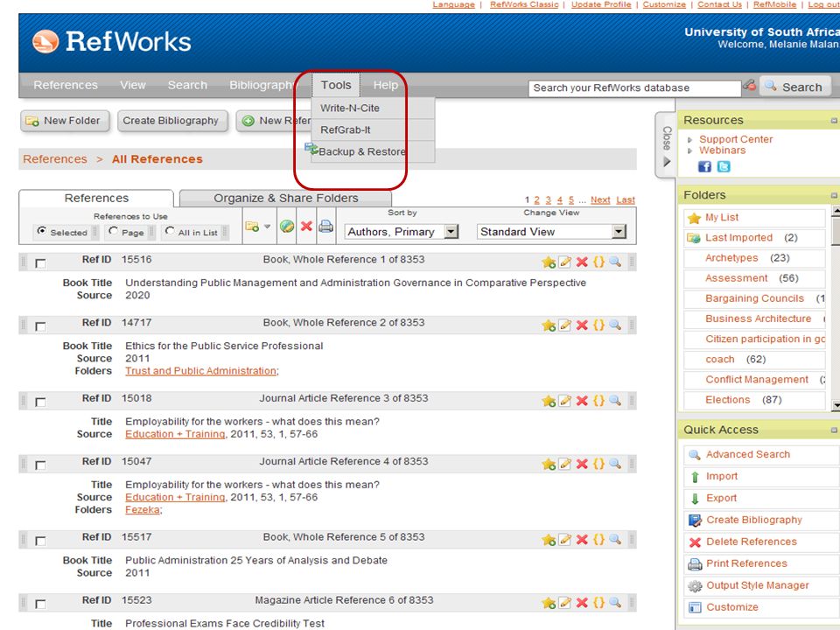Choose Backup & Restore from Tools menu

click(x=373, y=151)
